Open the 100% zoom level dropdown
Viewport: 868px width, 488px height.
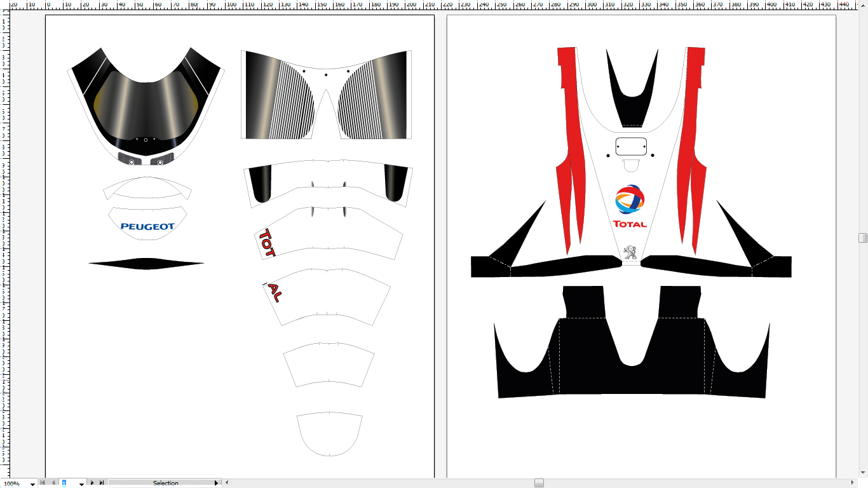33,484
